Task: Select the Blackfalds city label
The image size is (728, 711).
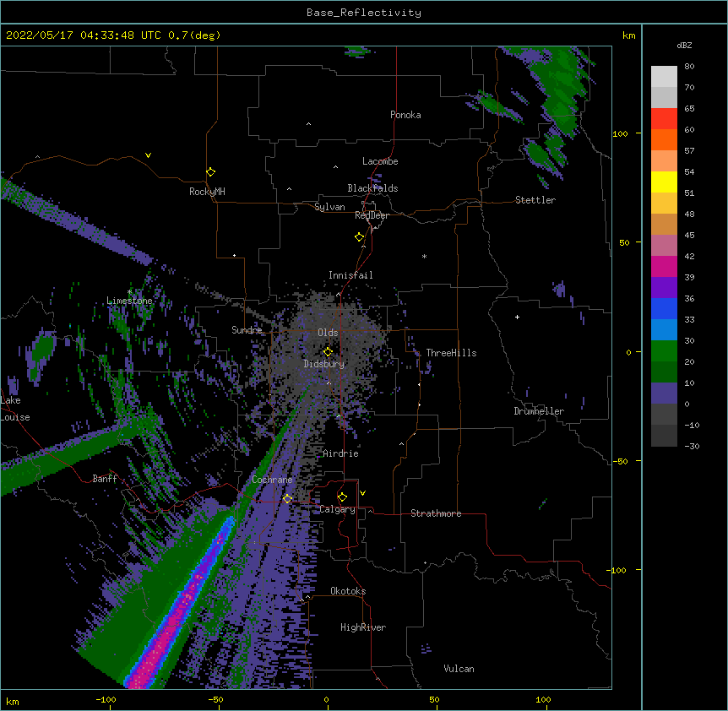Action: coord(372,188)
